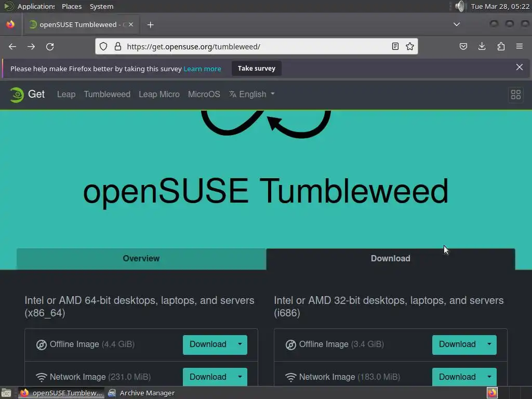Go forward one page
The width and height of the screenshot is (532, 399).
tap(31, 46)
